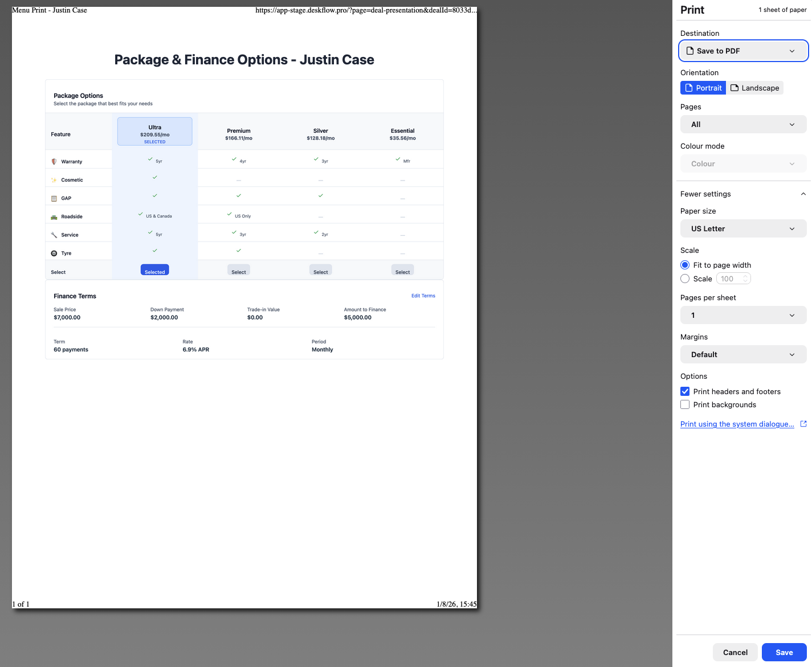Viewport: 812px width, 667px height.
Task: Click the Cosmetic sparkle icon in preview
Action: tap(54, 180)
